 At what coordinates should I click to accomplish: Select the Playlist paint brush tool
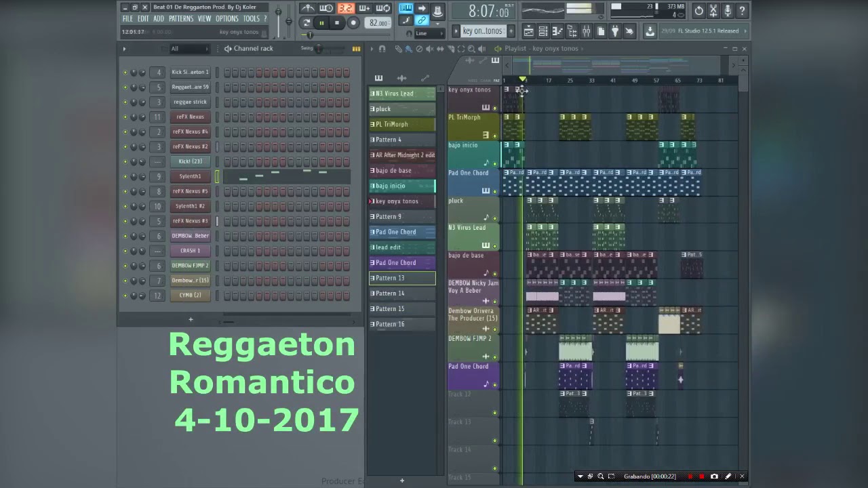click(x=409, y=49)
